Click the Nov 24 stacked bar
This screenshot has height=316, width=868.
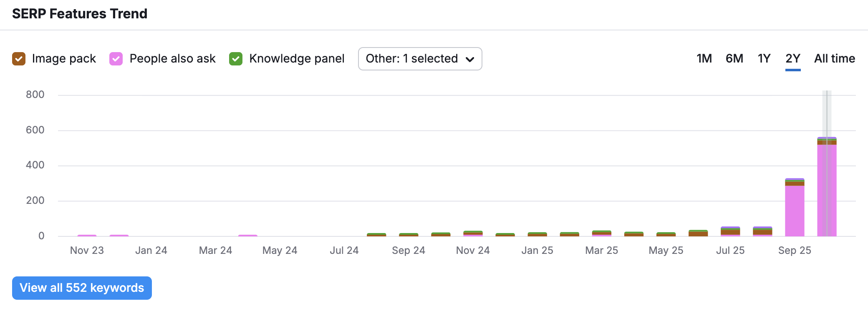click(x=473, y=233)
